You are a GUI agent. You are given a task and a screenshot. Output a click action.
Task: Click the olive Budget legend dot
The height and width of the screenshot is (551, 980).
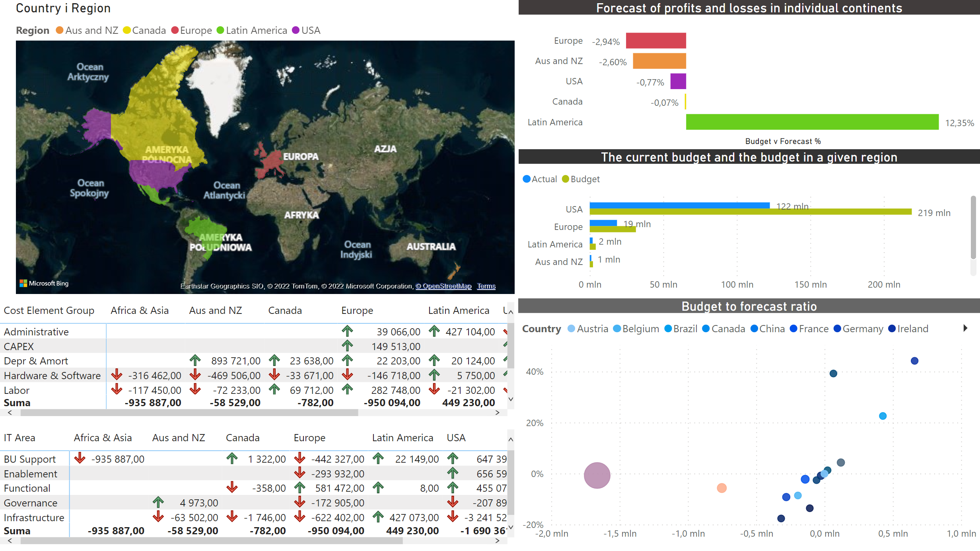pyautogui.click(x=565, y=179)
